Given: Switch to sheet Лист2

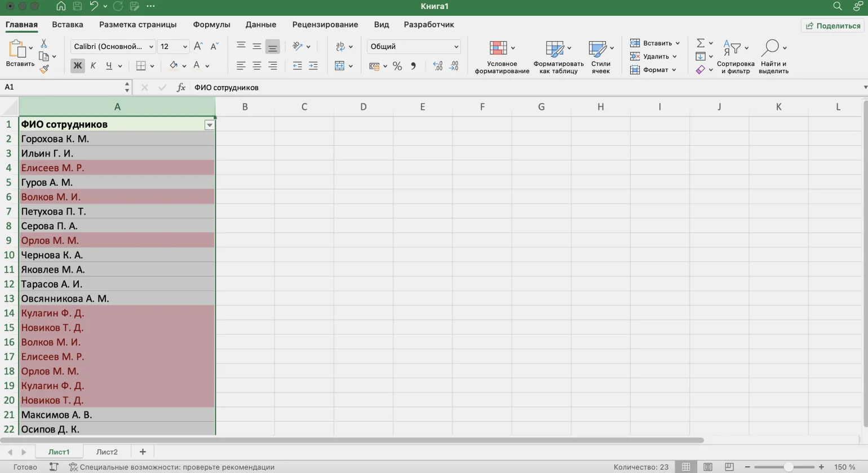Looking at the screenshot, I should [107, 452].
